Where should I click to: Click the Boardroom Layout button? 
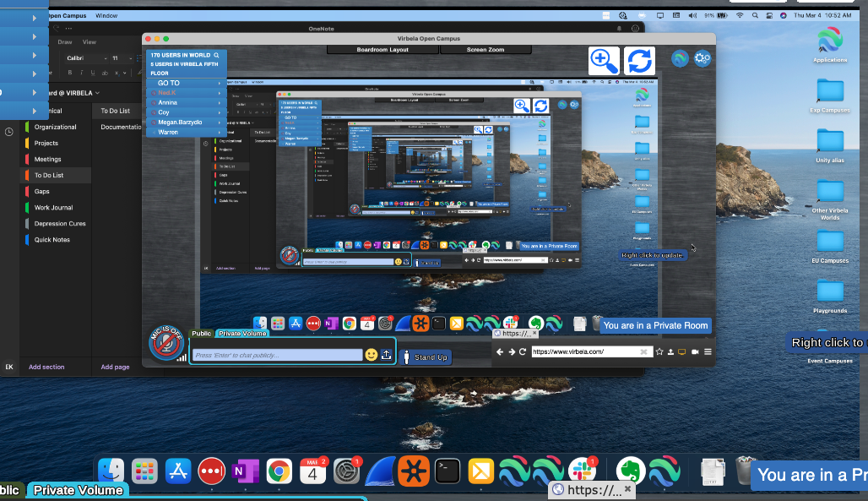(x=382, y=50)
